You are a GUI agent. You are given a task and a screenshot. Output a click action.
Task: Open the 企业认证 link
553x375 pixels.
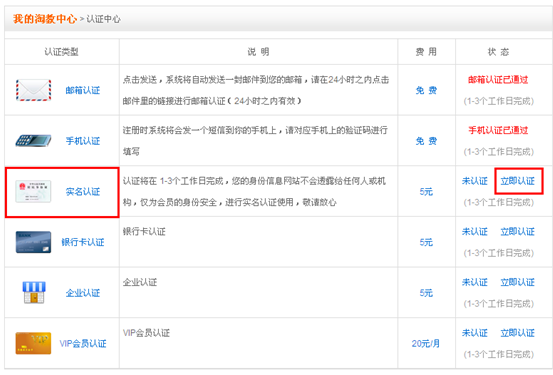pos(83,293)
